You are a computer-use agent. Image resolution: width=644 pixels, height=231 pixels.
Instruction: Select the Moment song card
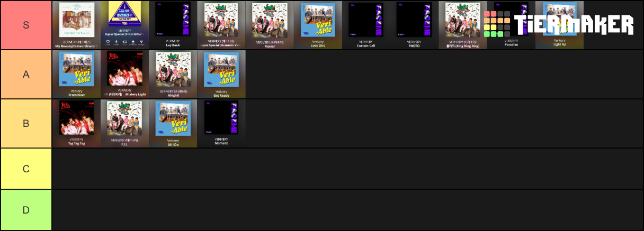click(x=221, y=124)
